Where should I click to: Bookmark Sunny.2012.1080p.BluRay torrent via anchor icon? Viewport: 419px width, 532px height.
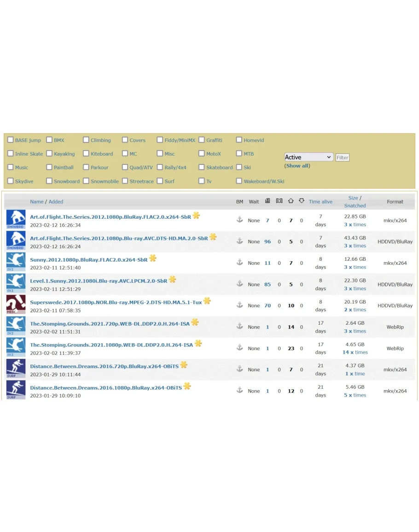(x=239, y=262)
